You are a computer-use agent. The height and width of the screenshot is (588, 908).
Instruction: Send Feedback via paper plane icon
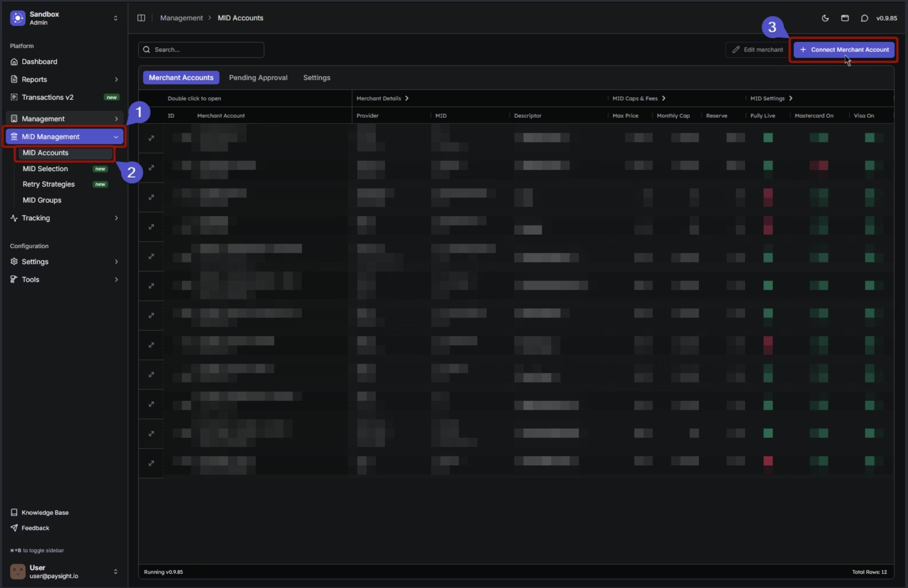(x=14, y=528)
